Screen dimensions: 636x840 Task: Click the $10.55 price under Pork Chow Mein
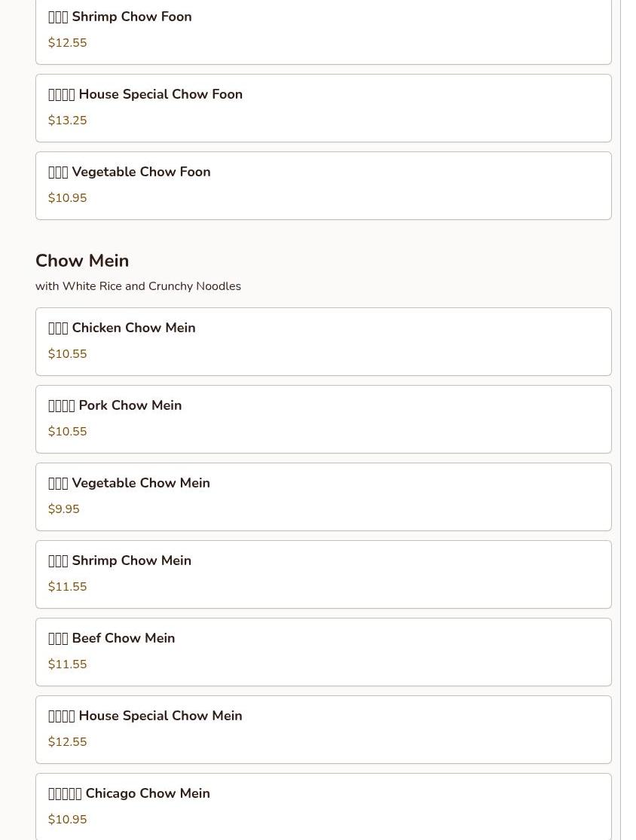pos(68,432)
